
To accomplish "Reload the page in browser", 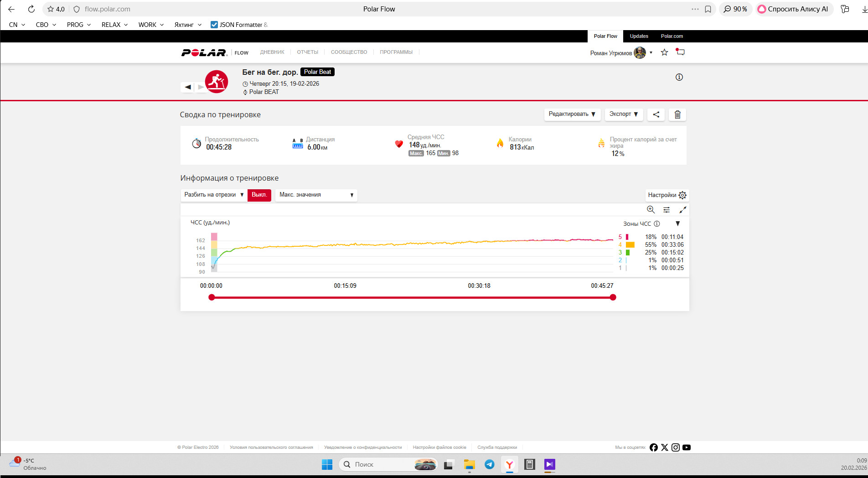I will [x=31, y=9].
